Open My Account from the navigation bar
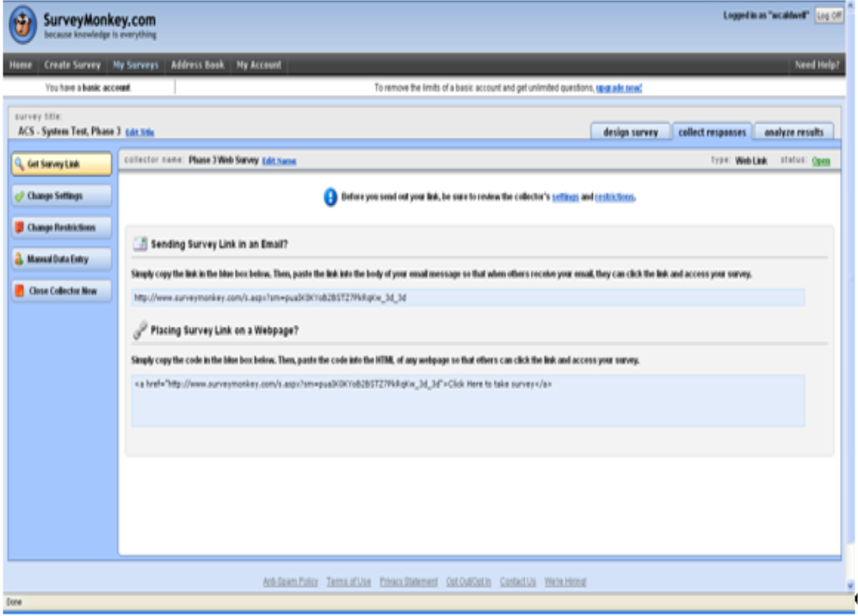Image resolution: width=858 pixels, height=616 pixels. click(x=259, y=65)
